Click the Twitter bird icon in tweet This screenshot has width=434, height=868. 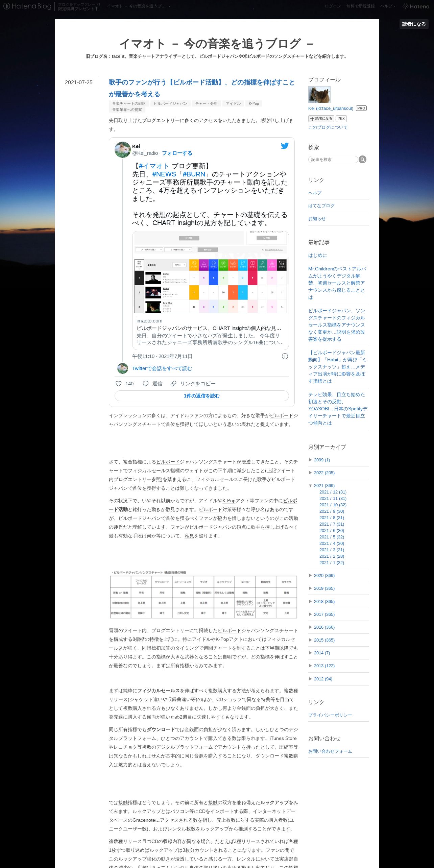[x=285, y=146]
